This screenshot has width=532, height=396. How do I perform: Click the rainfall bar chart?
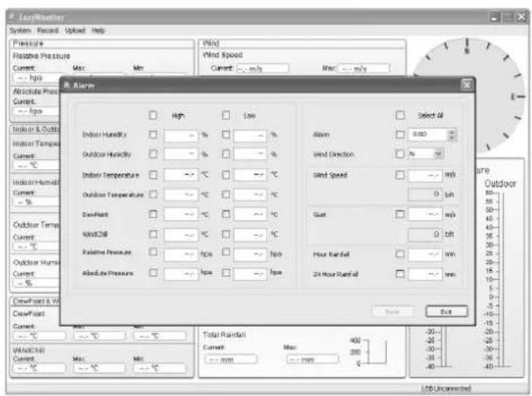(x=370, y=352)
